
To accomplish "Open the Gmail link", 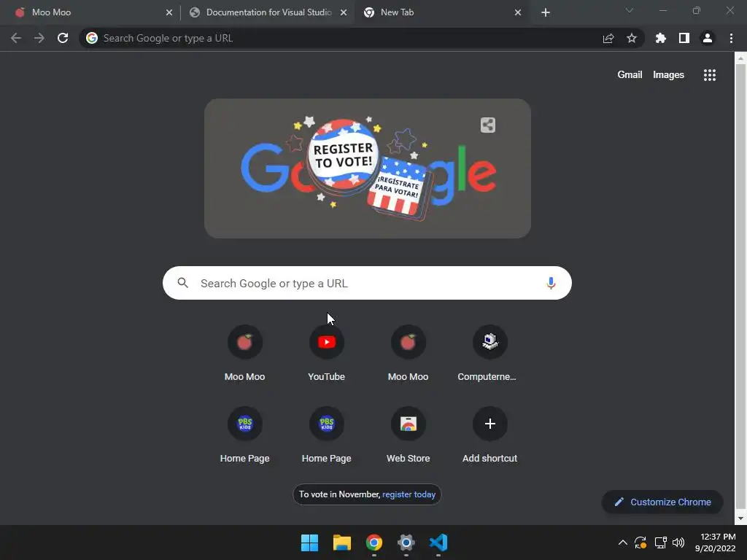I will click(x=630, y=75).
